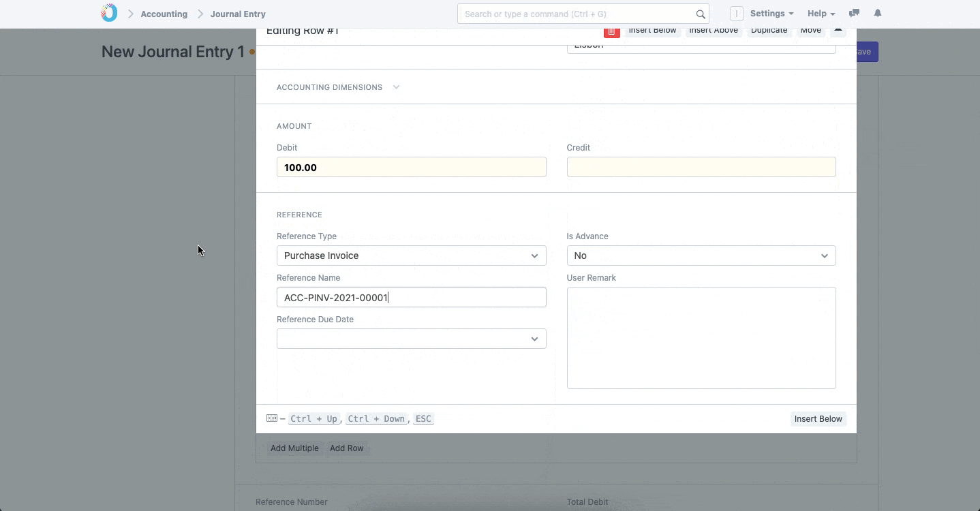Click the ERPNext home logo icon

click(x=109, y=13)
